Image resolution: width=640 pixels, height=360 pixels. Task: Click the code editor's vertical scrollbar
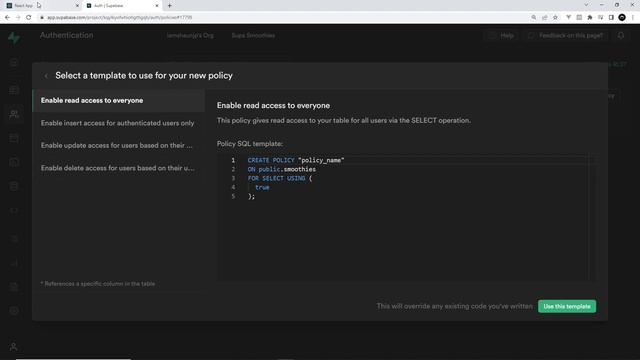click(592, 217)
